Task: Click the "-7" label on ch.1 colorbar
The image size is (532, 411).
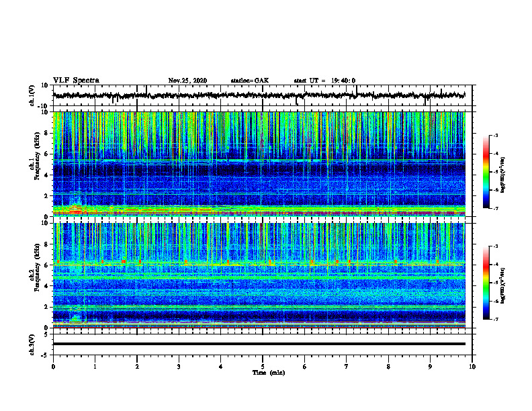Action: (x=496, y=208)
